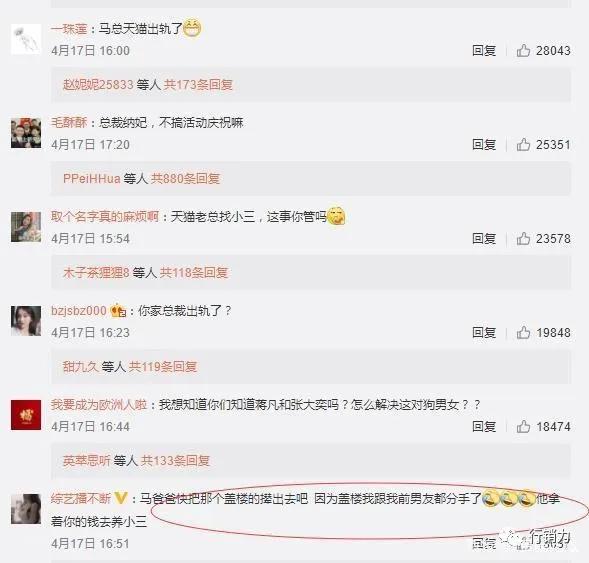Image resolution: width=589 pixels, height=563 pixels.
Task: Expand the 共880条回复 replies
Action: (185, 178)
